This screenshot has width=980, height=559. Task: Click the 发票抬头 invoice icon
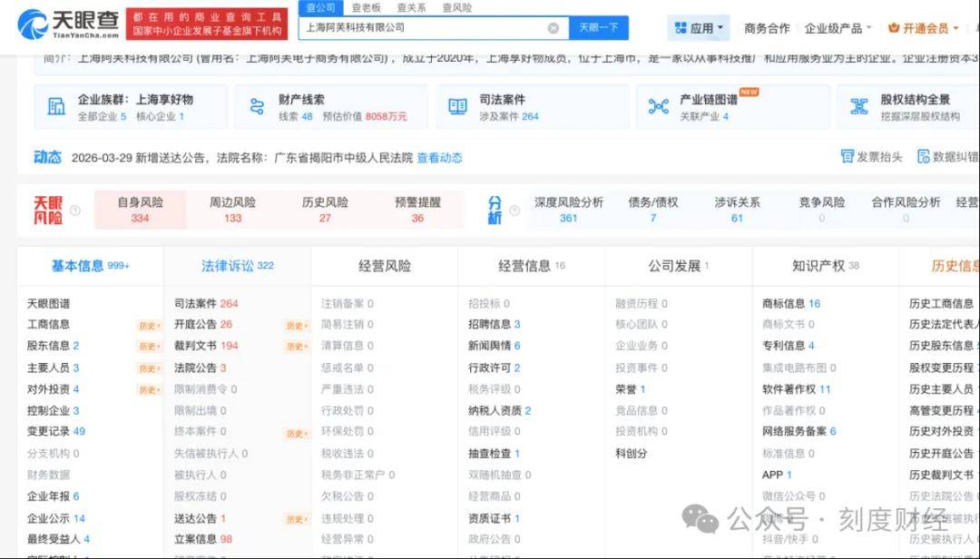[x=845, y=157]
